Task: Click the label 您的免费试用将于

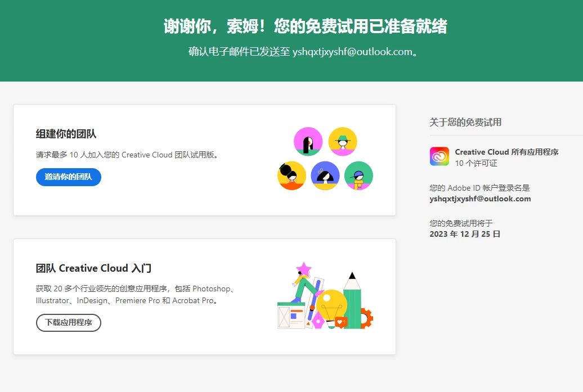Action: 461,223
